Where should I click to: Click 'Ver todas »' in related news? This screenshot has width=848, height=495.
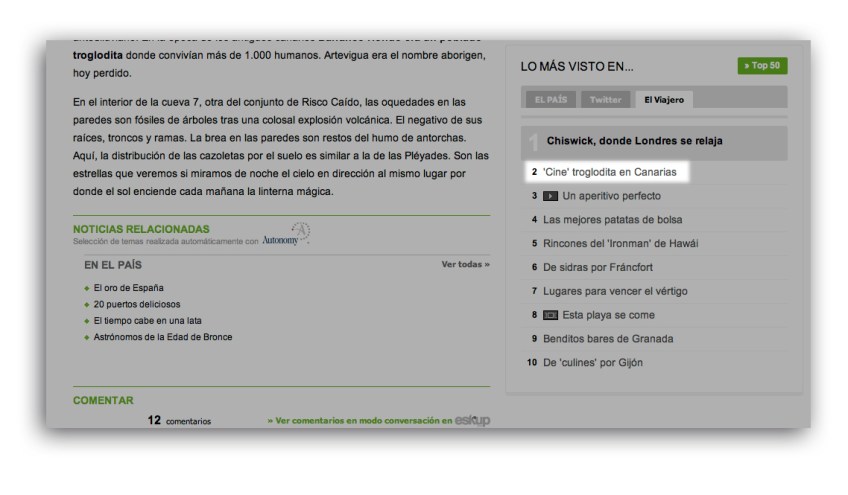465,265
